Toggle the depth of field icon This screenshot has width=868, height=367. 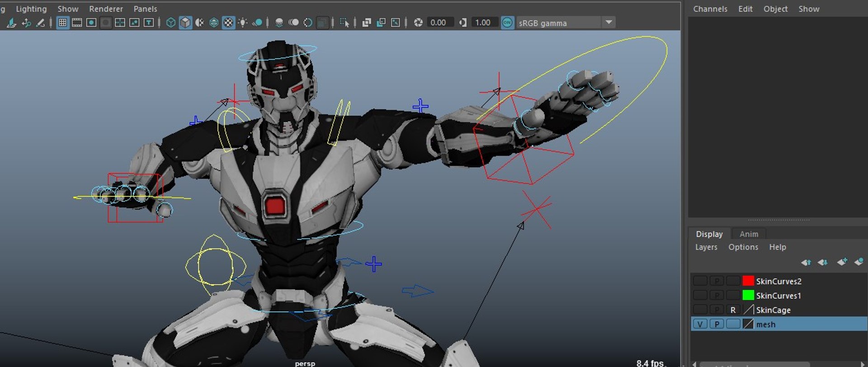coord(322,23)
